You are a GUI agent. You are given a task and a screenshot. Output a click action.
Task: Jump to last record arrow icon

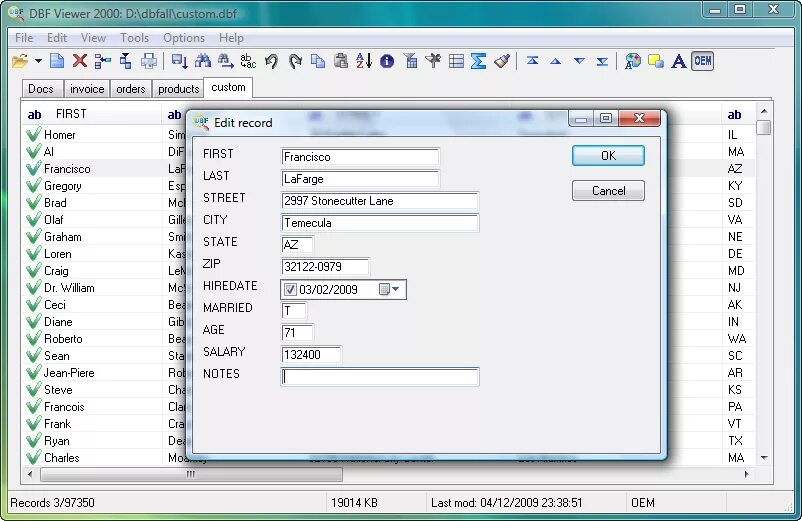(603, 62)
